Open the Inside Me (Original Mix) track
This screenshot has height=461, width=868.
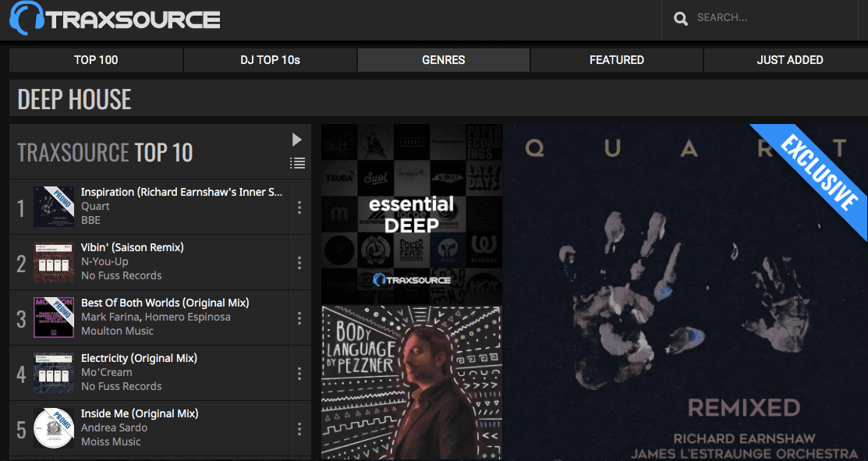coord(140,413)
